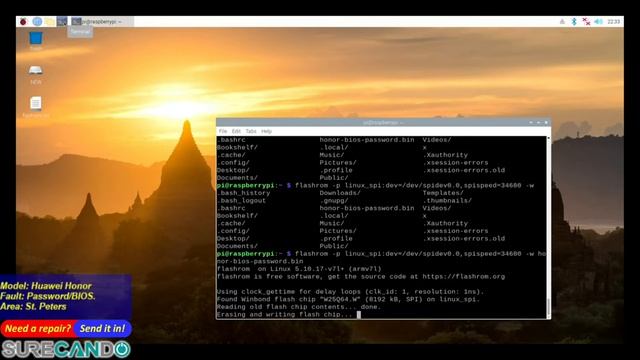The image size is (640, 360).
Task: Open the Raspberry Pi applications menu
Action: pyautogui.click(x=23, y=22)
